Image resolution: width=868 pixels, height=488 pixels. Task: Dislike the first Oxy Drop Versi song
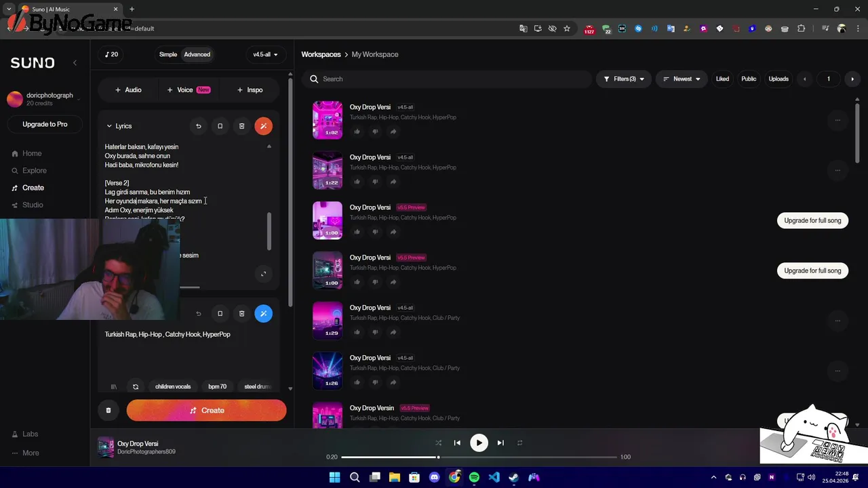(375, 131)
